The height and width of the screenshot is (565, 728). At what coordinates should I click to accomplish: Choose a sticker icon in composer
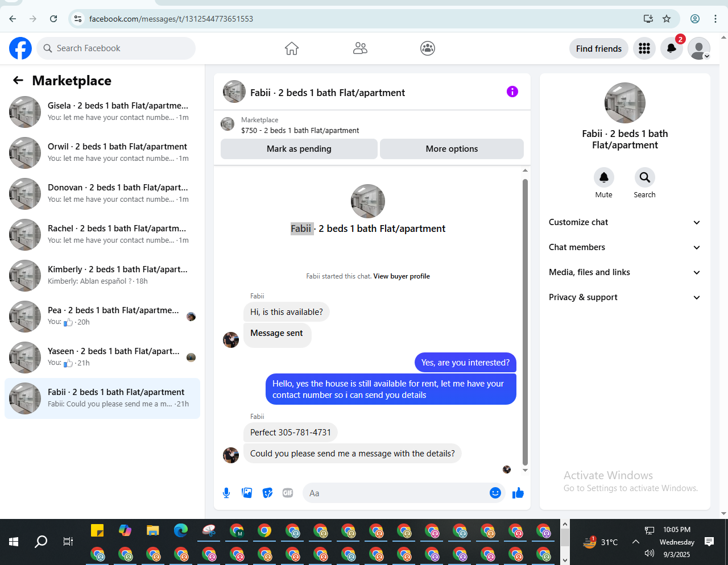[267, 493]
